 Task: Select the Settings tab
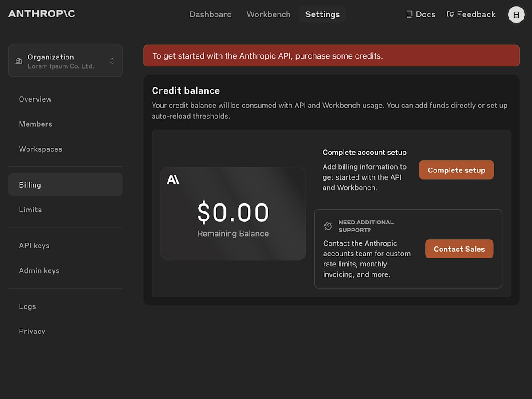coord(322,14)
